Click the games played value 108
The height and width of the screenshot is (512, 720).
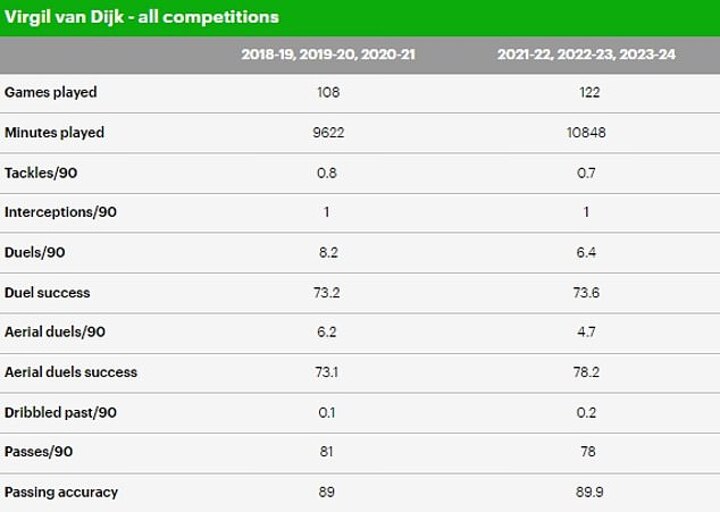pos(327,92)
